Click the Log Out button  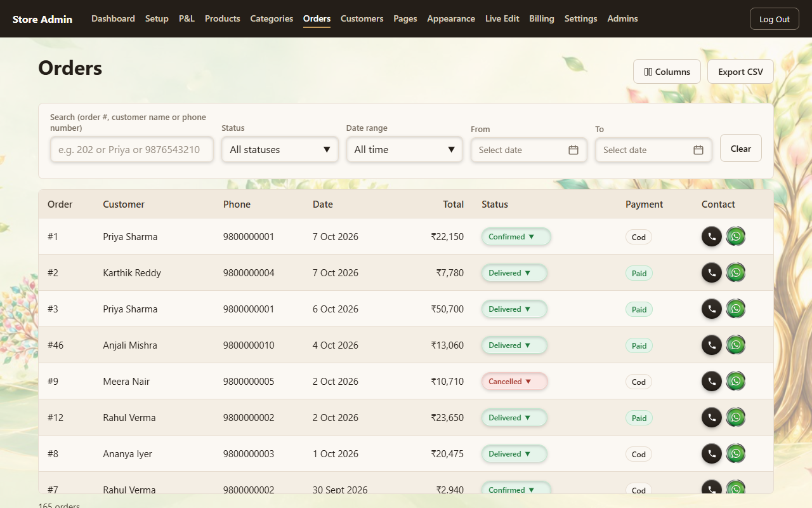pos(774,19)
